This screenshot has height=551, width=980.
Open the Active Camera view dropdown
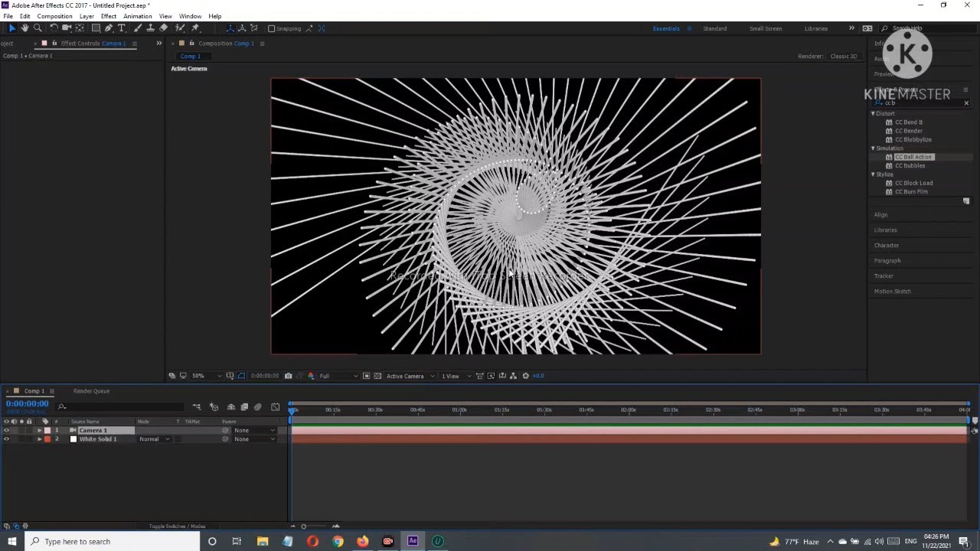tap(410, 376)
